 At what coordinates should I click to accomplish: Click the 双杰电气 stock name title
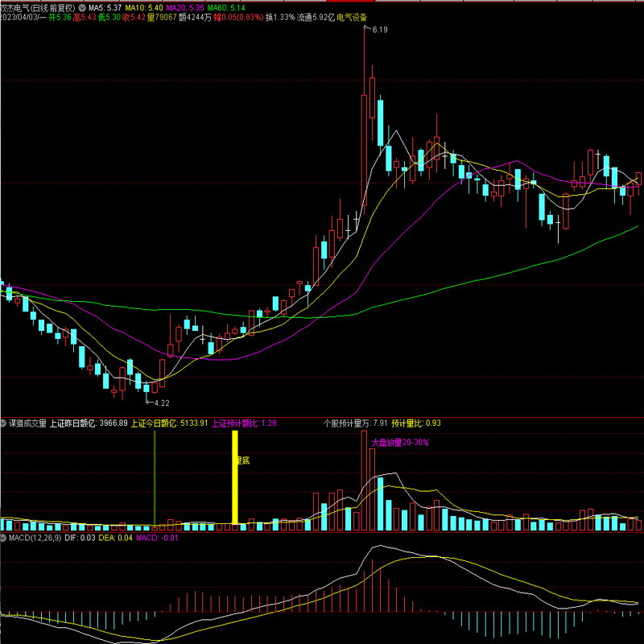click(14, 7)
